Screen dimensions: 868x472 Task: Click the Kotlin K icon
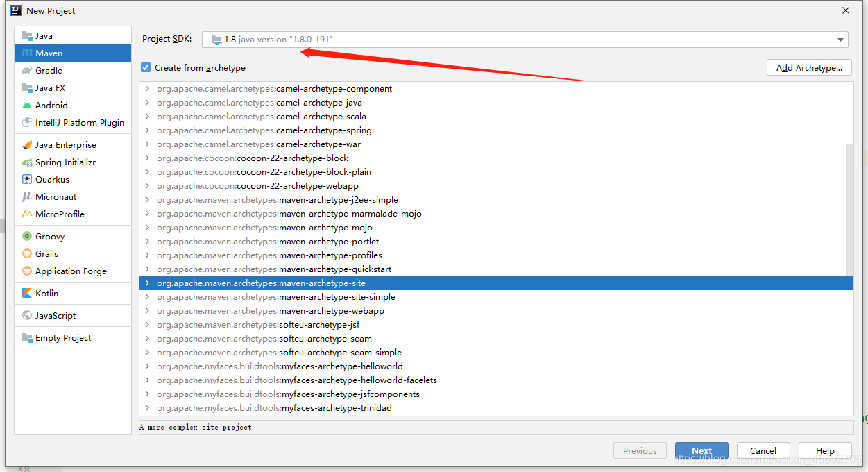(x=27, y=294)
